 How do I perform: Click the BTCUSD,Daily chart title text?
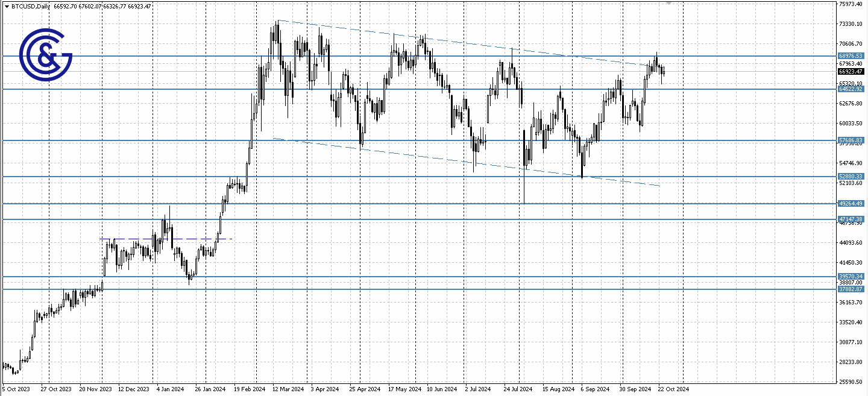(31, 7)
